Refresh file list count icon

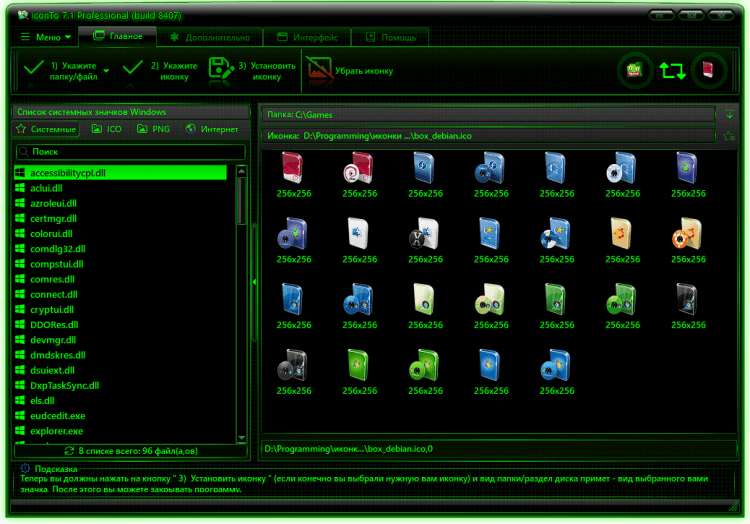coord(69,451)
